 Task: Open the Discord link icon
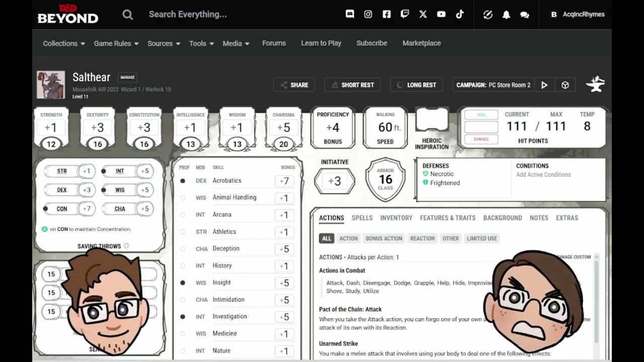click(350, 15)
